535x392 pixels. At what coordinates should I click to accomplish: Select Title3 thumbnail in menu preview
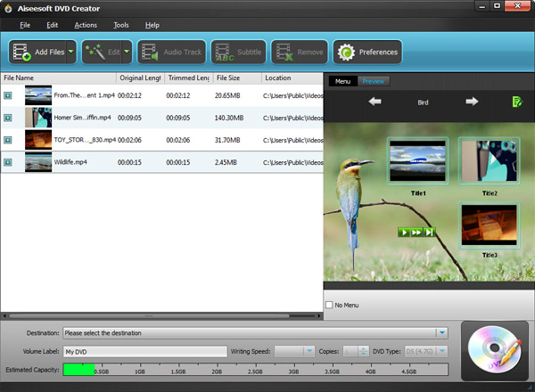click(x=489, y=225)
